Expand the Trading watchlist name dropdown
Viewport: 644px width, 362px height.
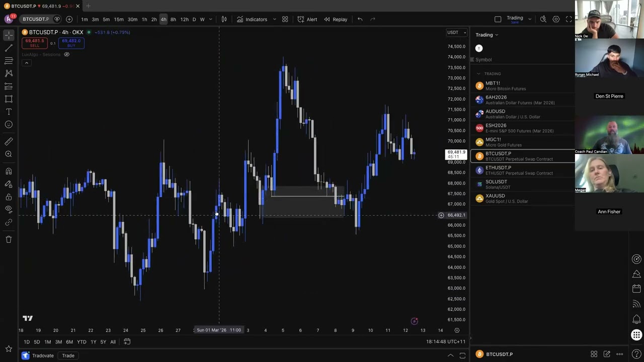(x=487, y=35)
